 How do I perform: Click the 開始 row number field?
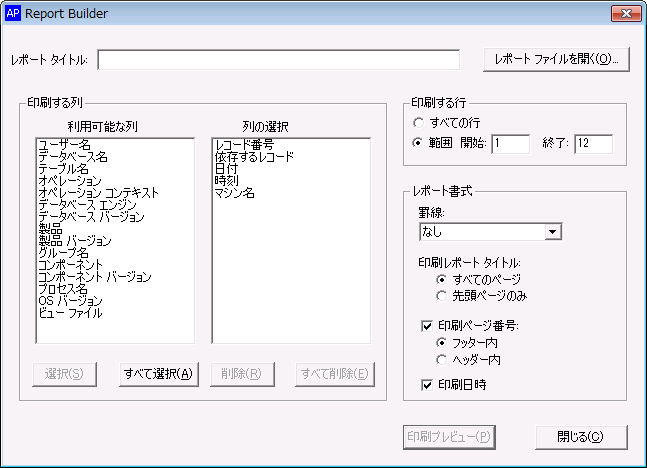coord(510,144)
